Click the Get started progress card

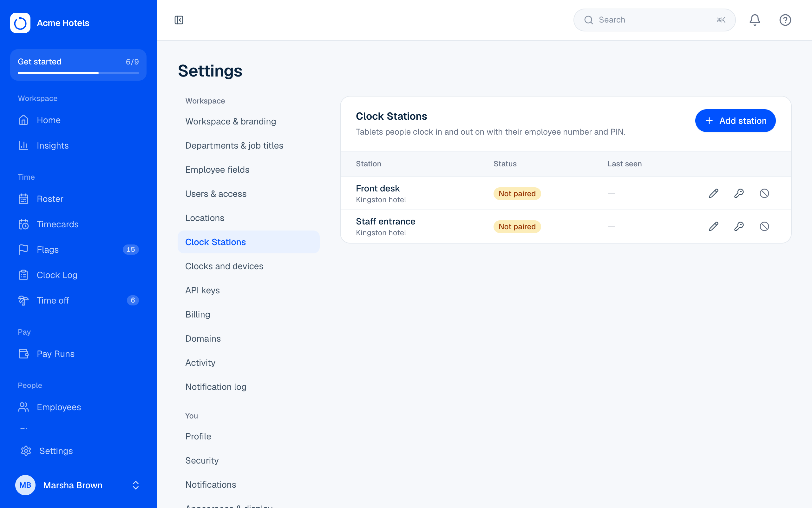tap(78, 65)
